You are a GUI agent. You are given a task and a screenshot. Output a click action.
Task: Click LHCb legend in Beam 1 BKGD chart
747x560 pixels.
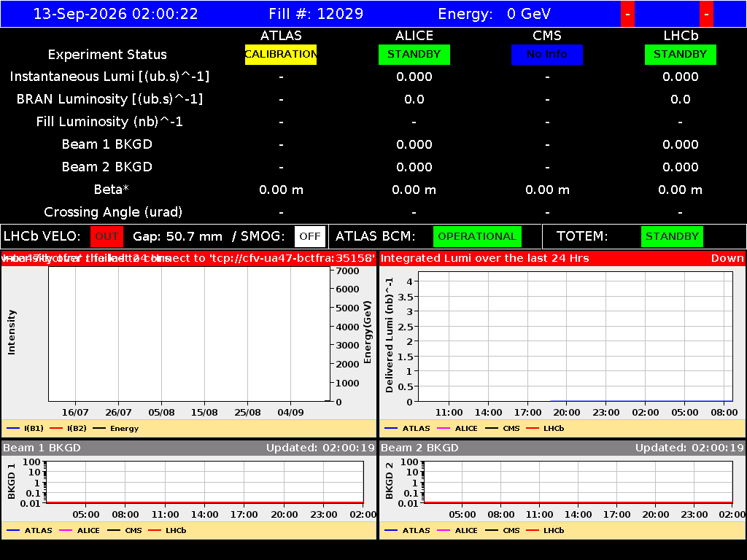pyautogui.click(x=167, y=531)
